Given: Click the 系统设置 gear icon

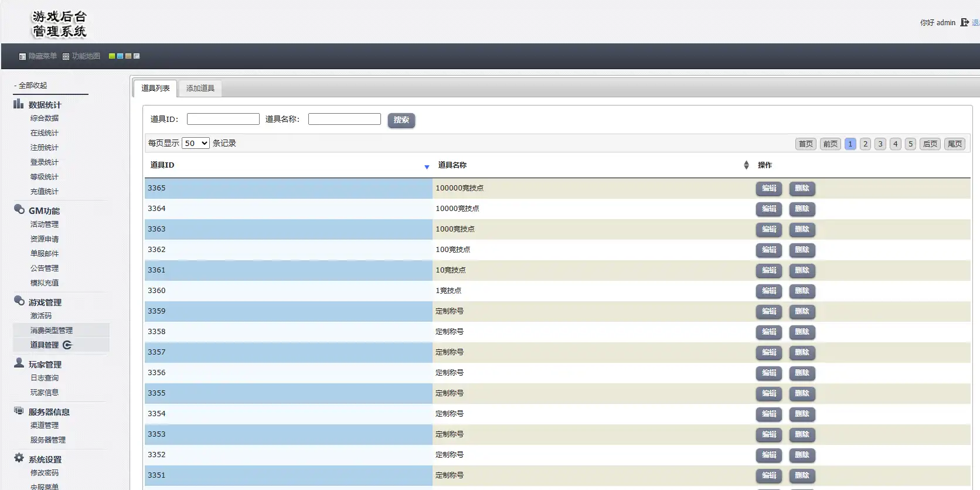Looking at the screenshot, I should click(19, 458).
